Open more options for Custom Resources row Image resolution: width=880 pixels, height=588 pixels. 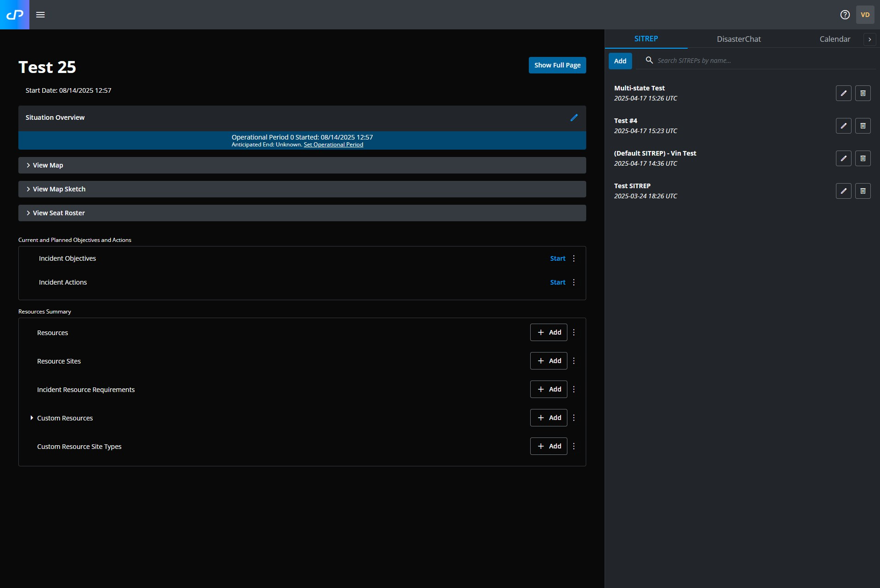click(x=574, y=418)
